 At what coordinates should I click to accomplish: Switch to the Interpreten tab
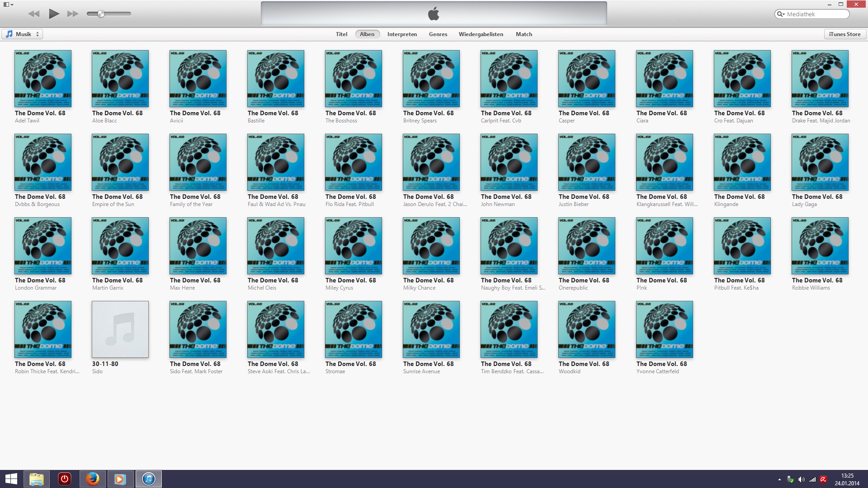pyautogui.click(x=402, y=34)
